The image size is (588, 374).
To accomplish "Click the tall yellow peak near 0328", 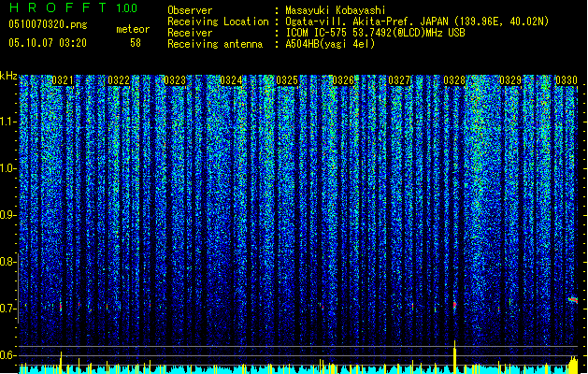I will click(x=455, y=357).
